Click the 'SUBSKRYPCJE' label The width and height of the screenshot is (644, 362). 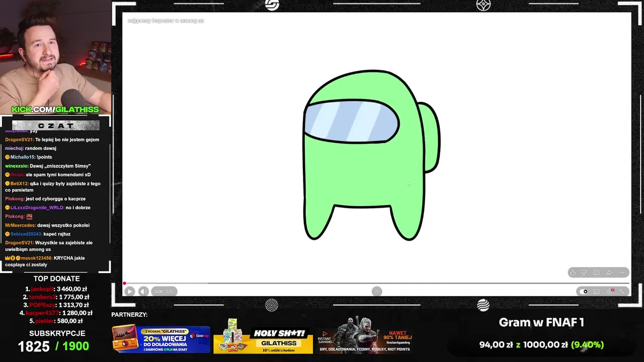point(57,333)
